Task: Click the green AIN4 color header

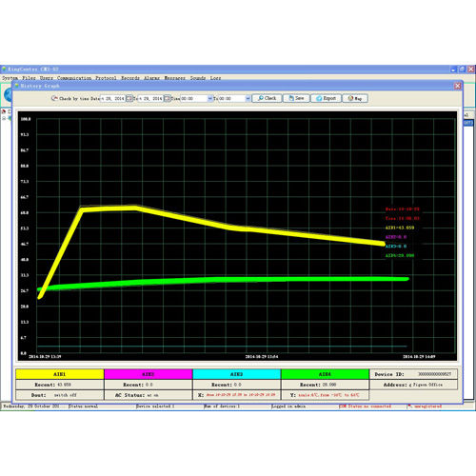Action: pyautogui.click(x=325, y=374)
